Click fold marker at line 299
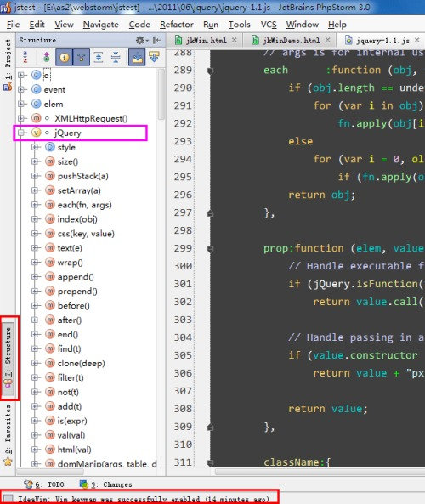 click(210, 248)
